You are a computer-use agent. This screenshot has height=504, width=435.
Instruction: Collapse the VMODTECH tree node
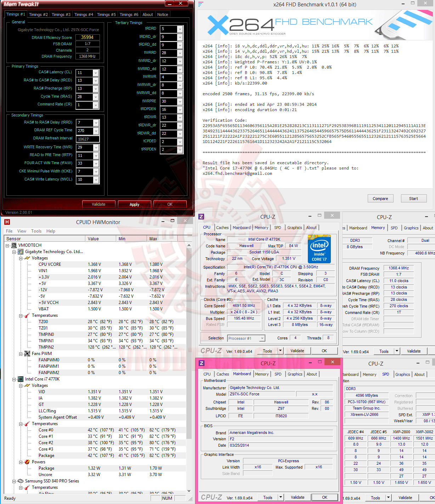[7, 245]
